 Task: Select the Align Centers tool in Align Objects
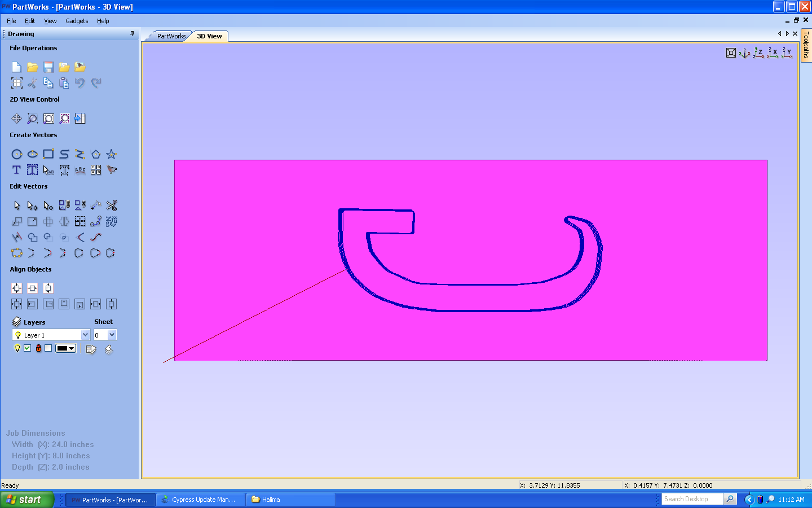click(16, 288)
